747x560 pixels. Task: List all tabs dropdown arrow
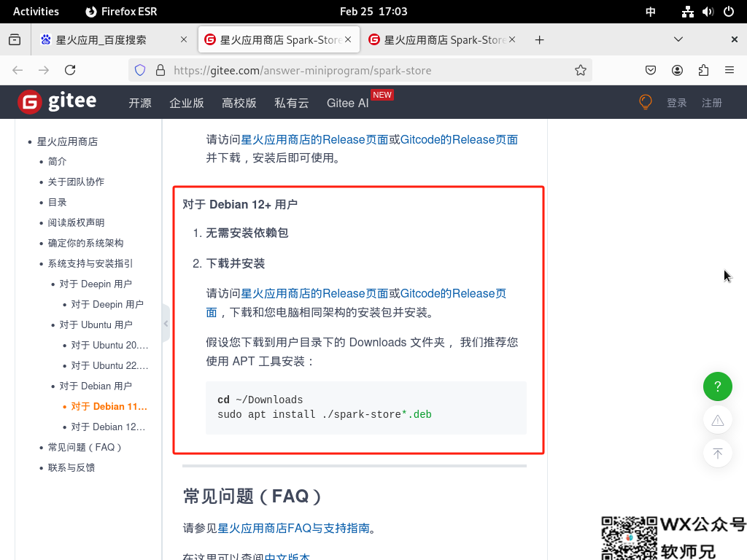[678, 39]
